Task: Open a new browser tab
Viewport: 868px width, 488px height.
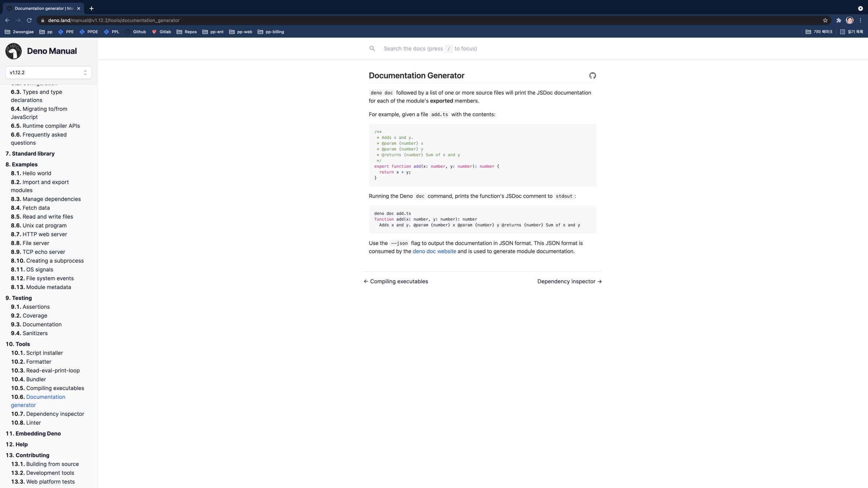Action: point(92,8)
